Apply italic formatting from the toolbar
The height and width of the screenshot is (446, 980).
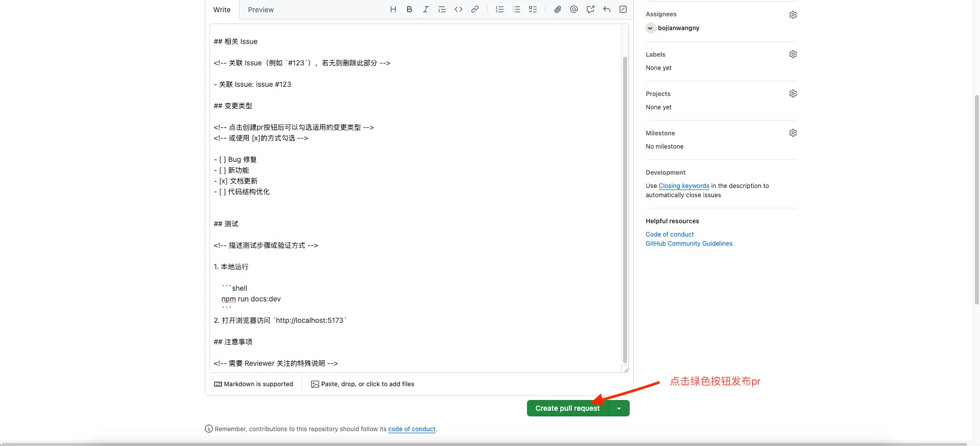pos(426,9)
